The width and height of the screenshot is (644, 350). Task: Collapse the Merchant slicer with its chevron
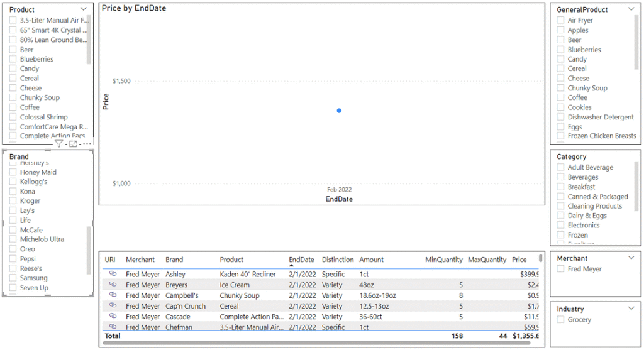click(631, 258)
